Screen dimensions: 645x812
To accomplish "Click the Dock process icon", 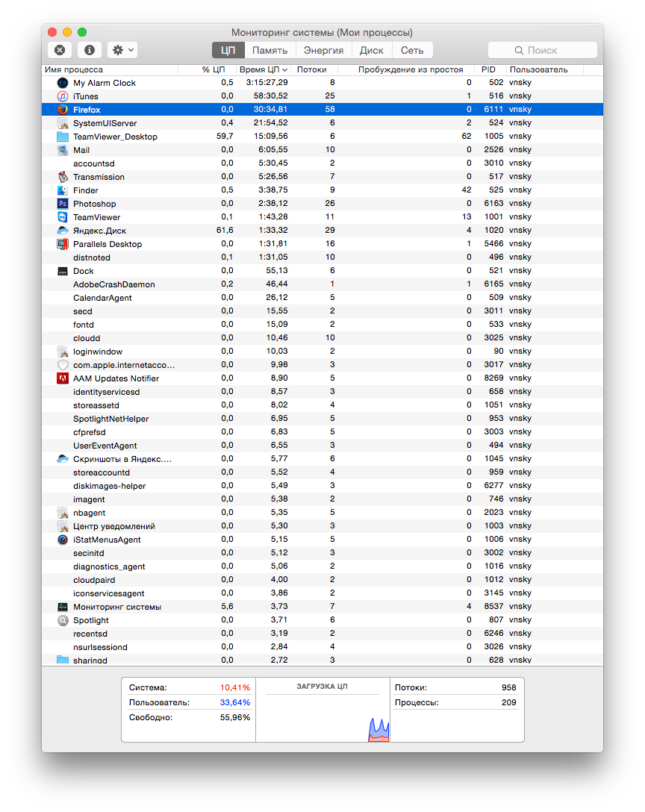I will [63, 272].
